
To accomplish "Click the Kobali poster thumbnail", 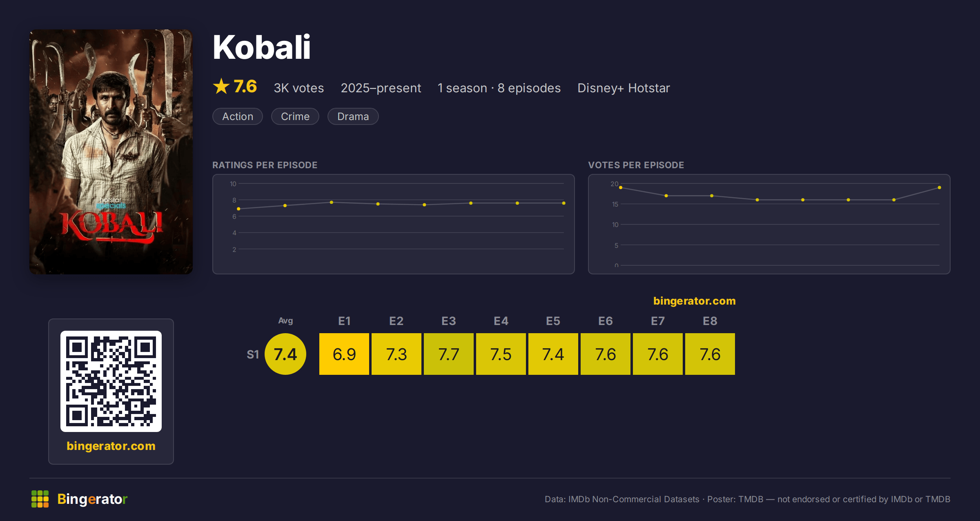I will click(111, 151).
